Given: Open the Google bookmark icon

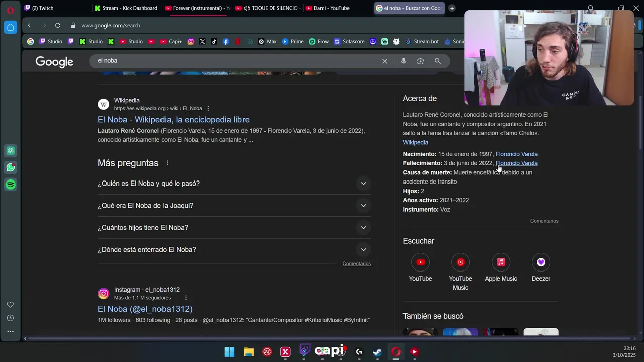Looking at the screenshot, I should point(31,42).
